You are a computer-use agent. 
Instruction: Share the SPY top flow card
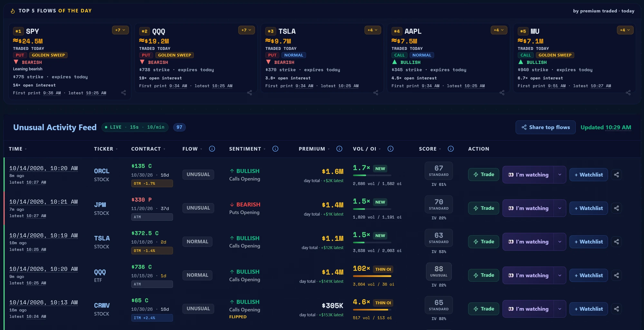[123, 93]
